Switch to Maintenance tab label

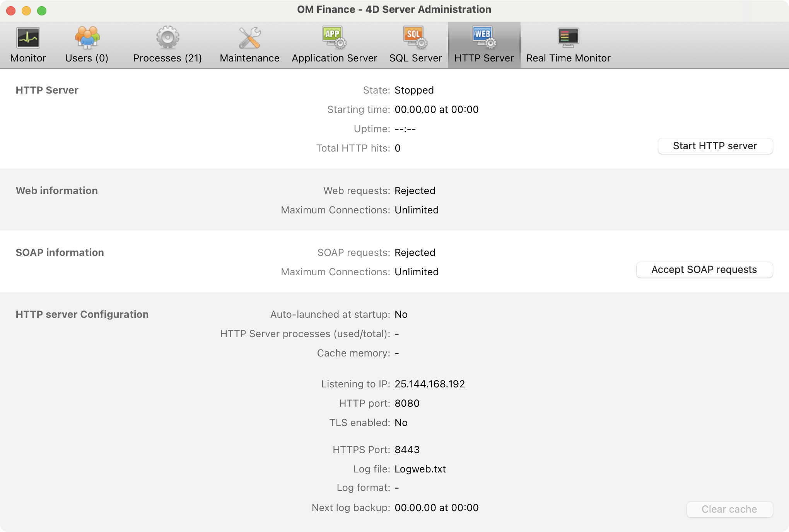click(x=249, y=58)
